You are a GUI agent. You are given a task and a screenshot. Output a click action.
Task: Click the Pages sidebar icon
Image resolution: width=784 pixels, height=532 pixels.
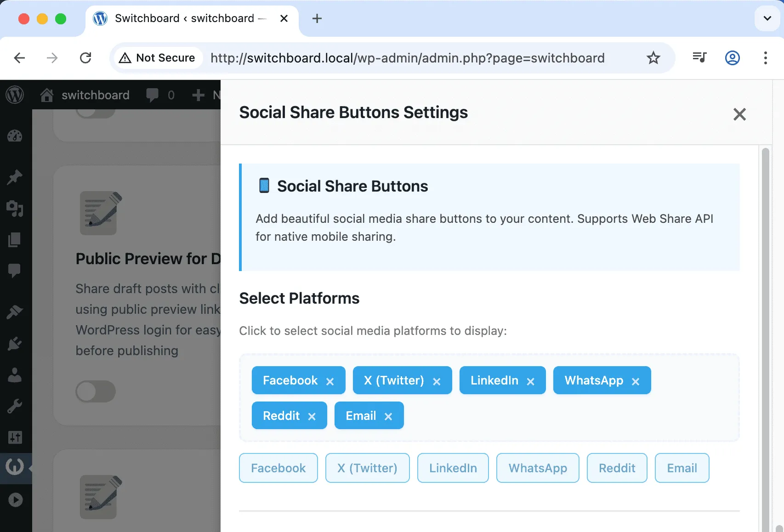[15, 239]
